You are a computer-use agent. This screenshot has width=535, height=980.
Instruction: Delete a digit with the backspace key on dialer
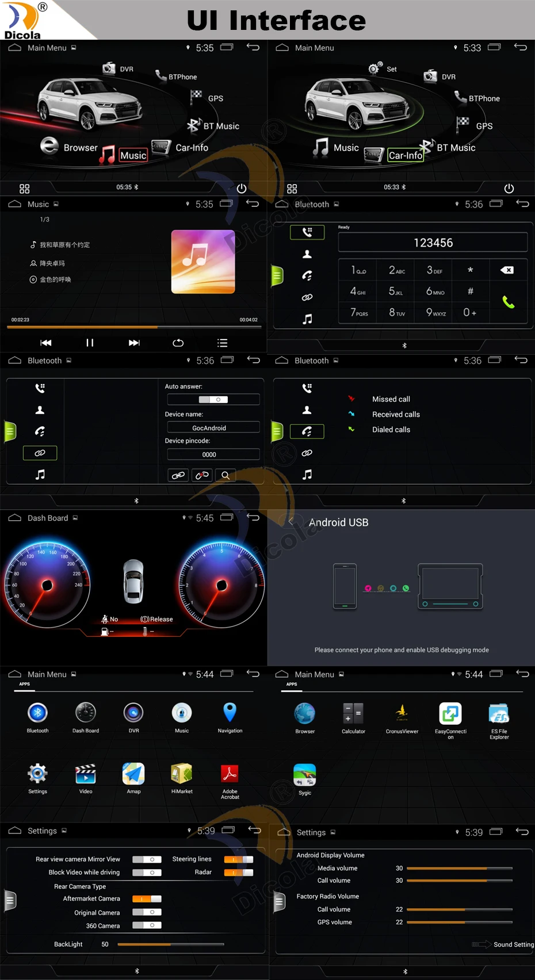507,270
